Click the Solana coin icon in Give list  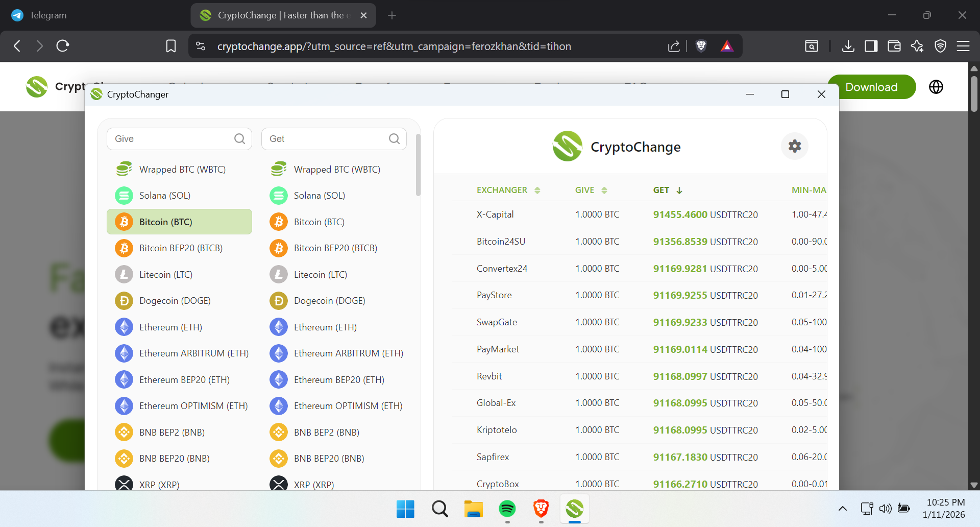(x=124, y=196)
